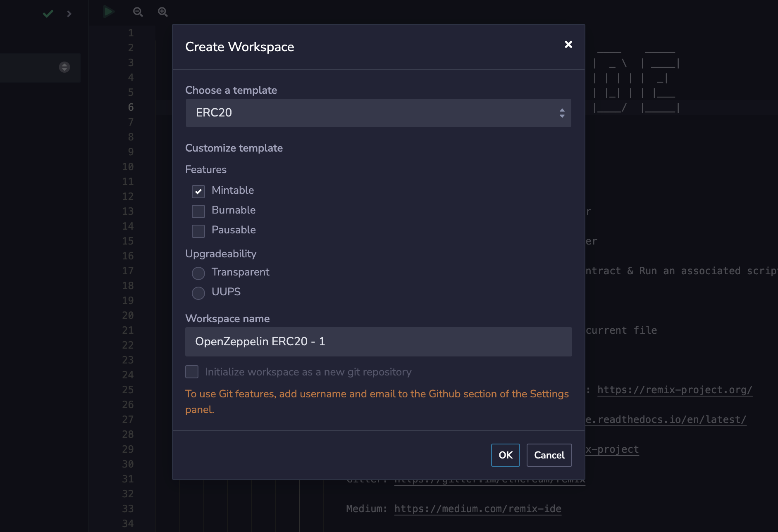
Task: Open the readthedocs.io link in editor
Action: point(666,420)
